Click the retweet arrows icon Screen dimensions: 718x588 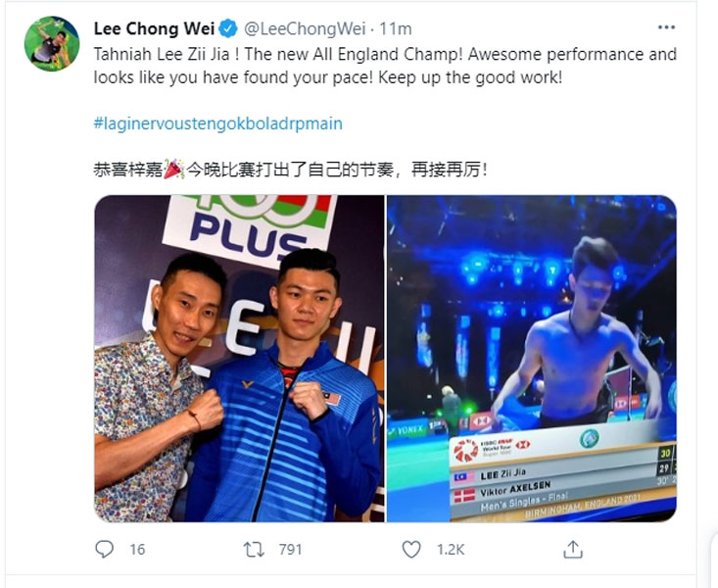click(x=254, y=549)
